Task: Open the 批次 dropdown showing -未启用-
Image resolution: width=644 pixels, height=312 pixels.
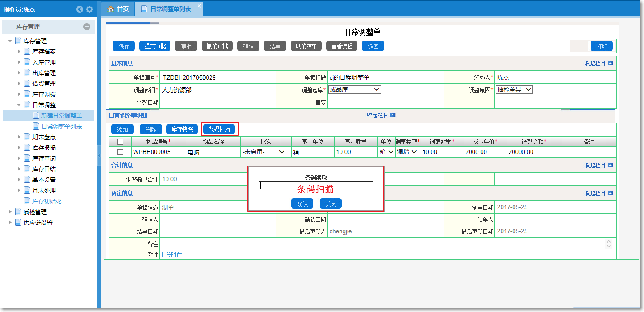Action: 263,152
